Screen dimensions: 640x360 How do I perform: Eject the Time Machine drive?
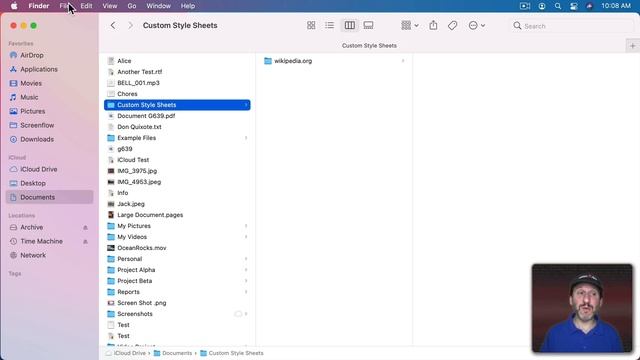[x=85, y=242]
